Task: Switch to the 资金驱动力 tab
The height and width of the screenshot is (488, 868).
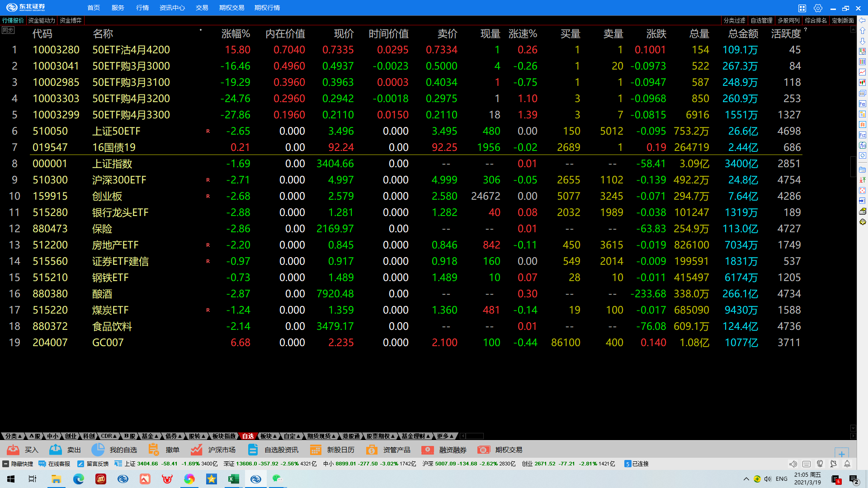Action: [x=42, y=20]
